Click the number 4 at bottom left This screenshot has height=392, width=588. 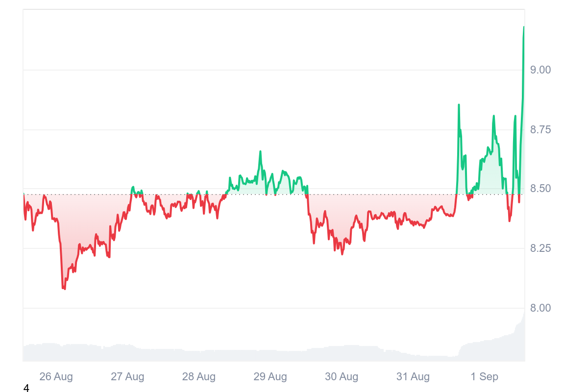[x=26, y=388]
